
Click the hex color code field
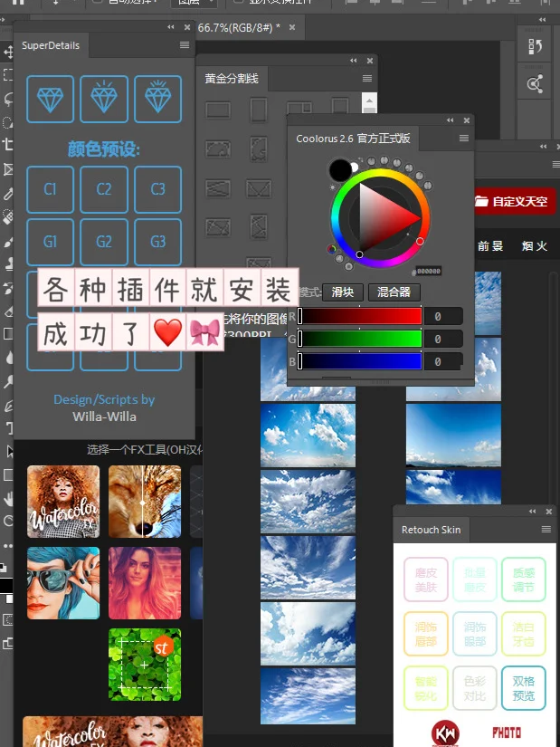pyautogui.click(x=429, y=271)
